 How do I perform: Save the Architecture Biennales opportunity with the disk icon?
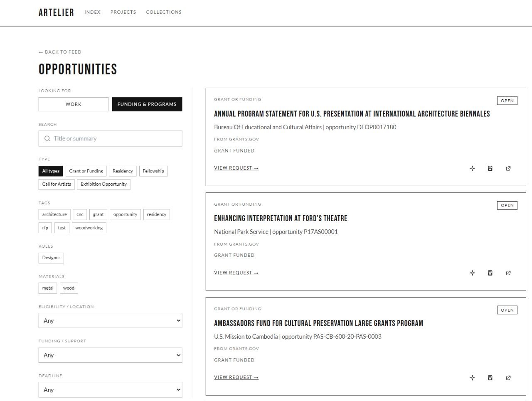coord(490,168)
